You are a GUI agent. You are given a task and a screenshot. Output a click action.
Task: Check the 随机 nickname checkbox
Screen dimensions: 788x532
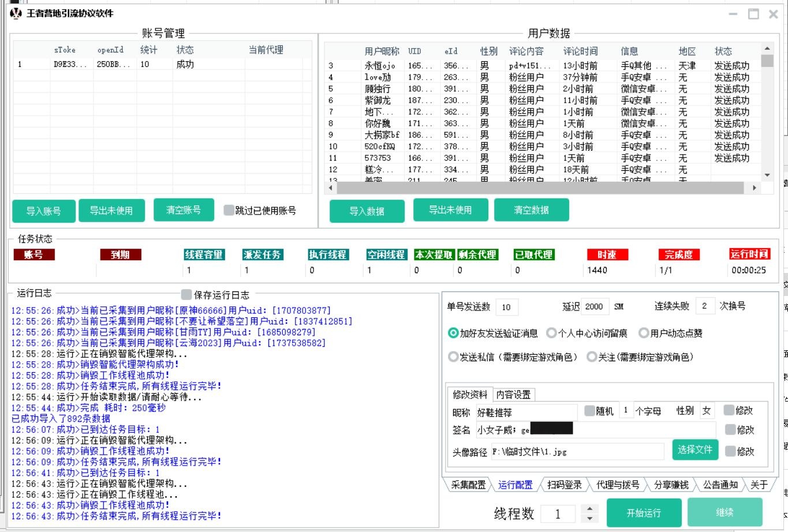(x=589, y=411)
